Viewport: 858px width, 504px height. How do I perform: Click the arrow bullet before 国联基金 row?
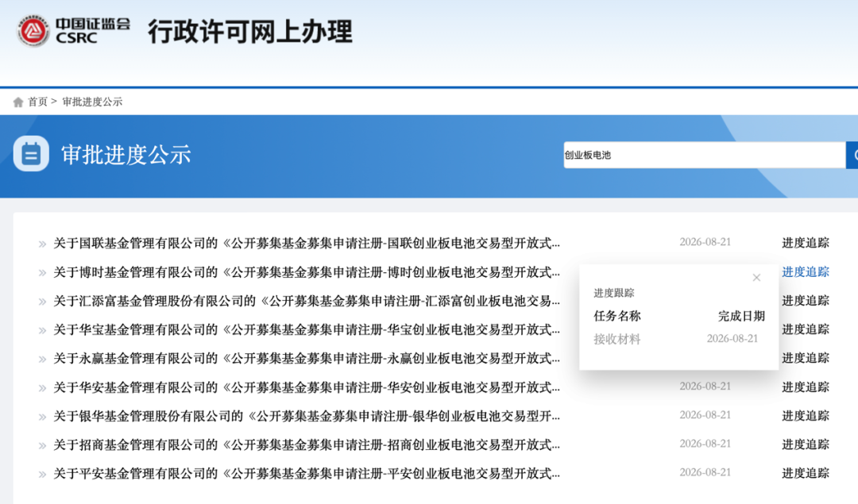[42, 244]
